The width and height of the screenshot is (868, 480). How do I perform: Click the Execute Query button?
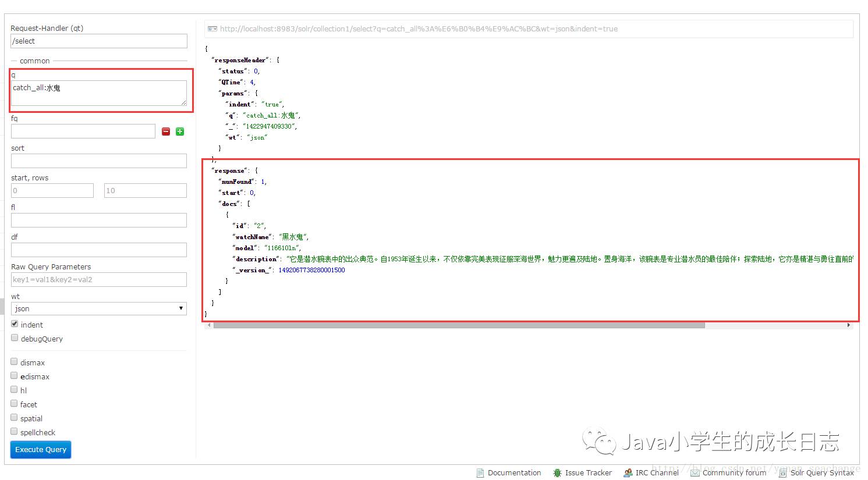(41, 450)
